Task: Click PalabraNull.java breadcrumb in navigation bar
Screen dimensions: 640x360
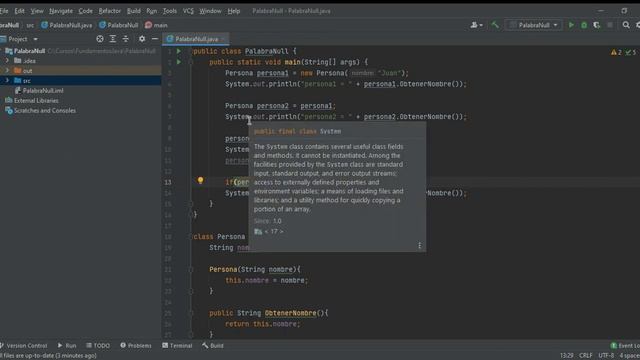Action: point(67,25)
